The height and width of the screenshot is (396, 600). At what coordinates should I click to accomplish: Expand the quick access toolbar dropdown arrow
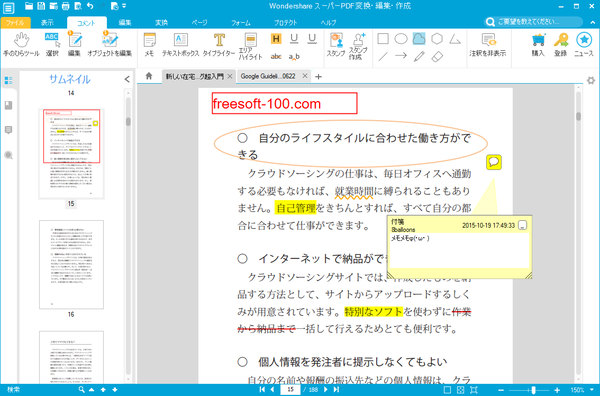(124, 6)
